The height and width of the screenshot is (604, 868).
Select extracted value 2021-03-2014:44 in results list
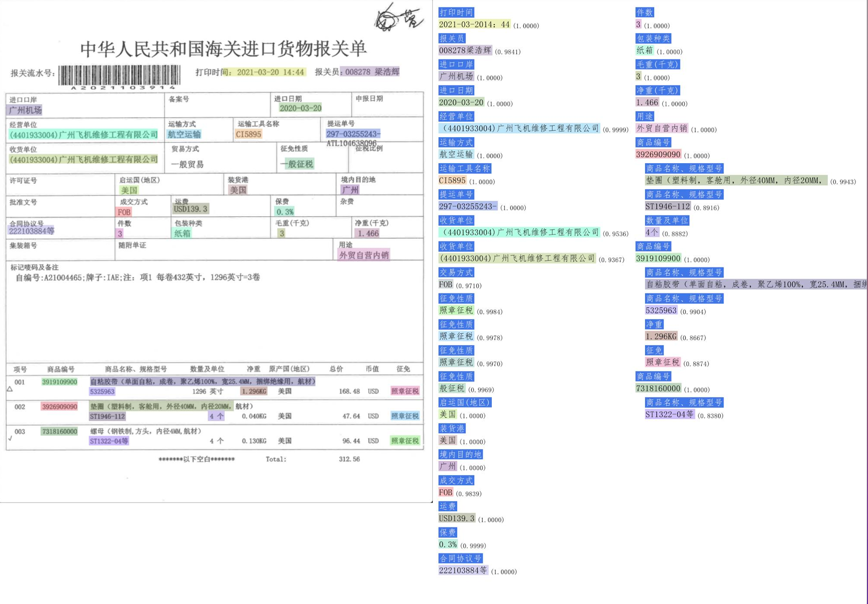pyautogui.click(x=474, y=25)
